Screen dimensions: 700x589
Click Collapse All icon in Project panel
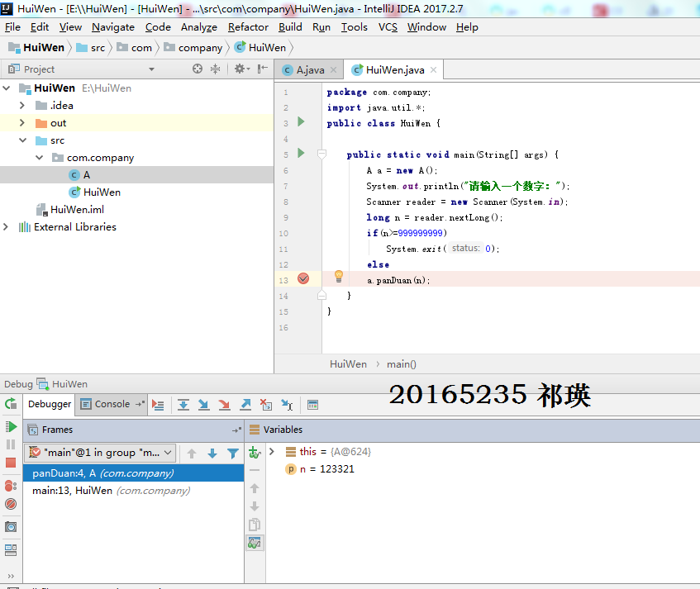pos(215,69)
